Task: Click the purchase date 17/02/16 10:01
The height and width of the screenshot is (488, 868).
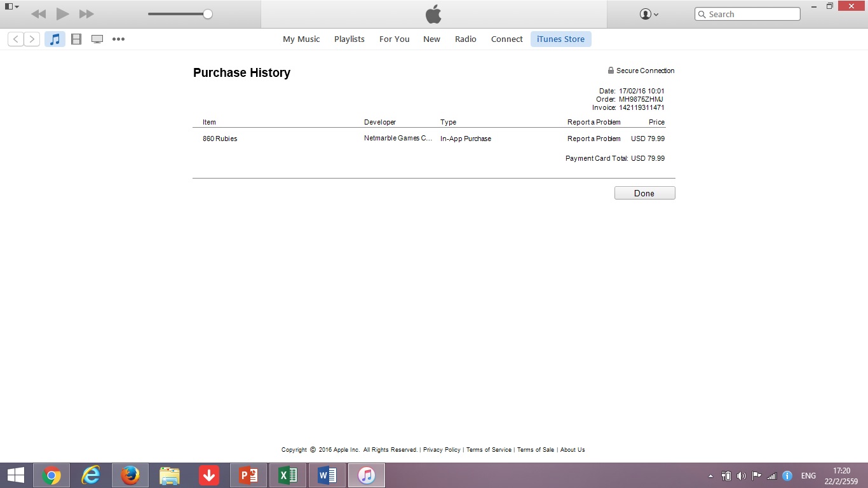Action: point(642,91)
